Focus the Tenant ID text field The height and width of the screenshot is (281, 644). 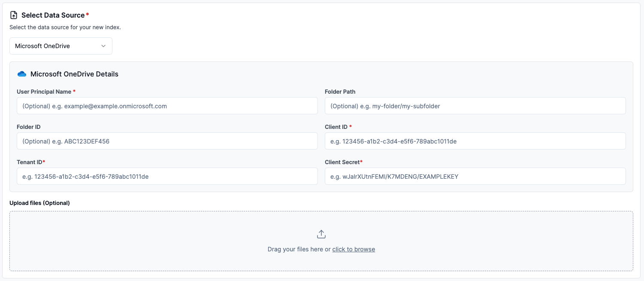point(167,176)
